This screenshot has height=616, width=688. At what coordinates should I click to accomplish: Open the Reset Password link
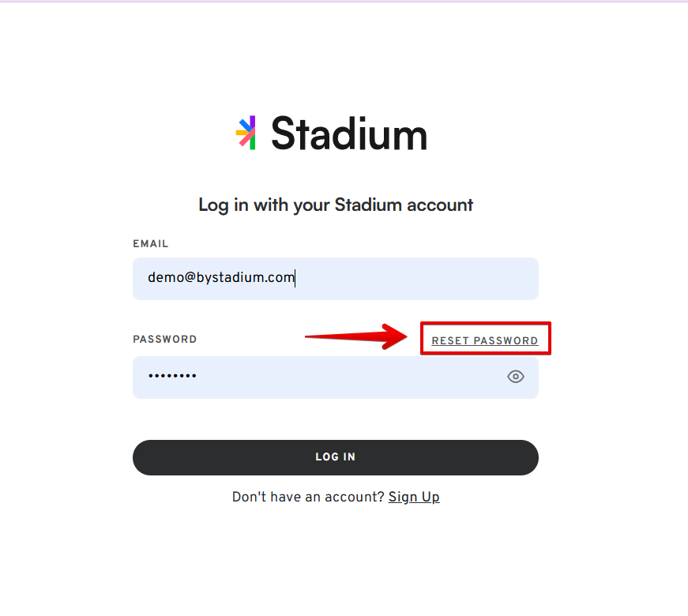484,341
